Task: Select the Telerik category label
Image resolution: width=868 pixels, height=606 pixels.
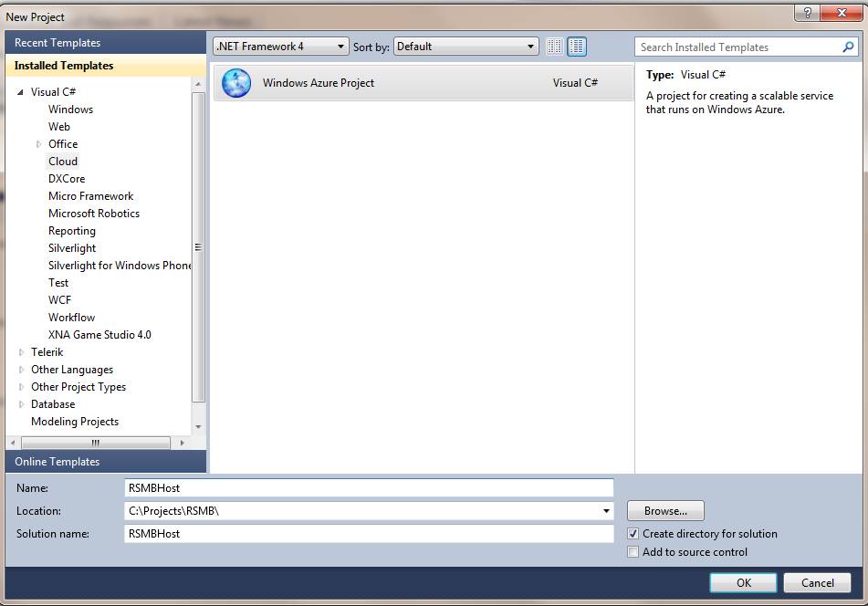Action: tap(47, 352)
